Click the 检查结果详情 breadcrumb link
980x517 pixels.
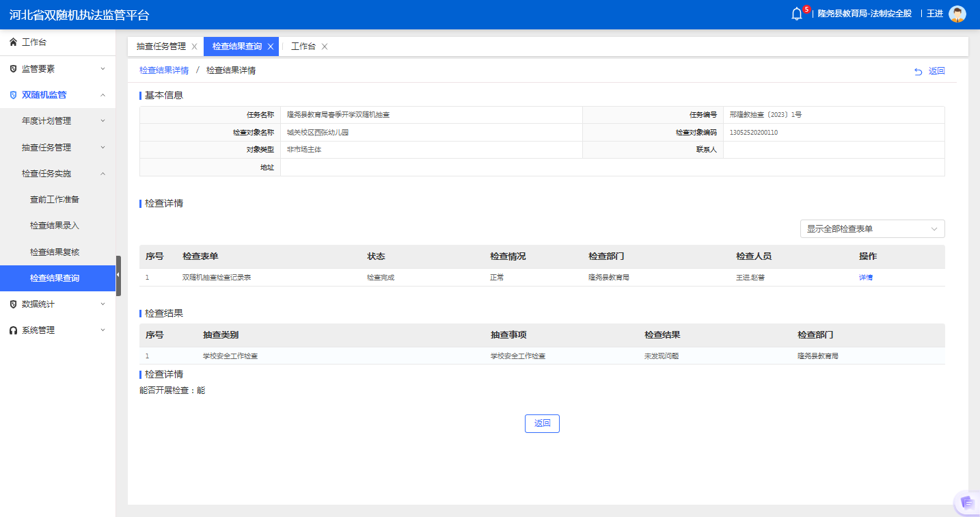[x=164, y=70]
